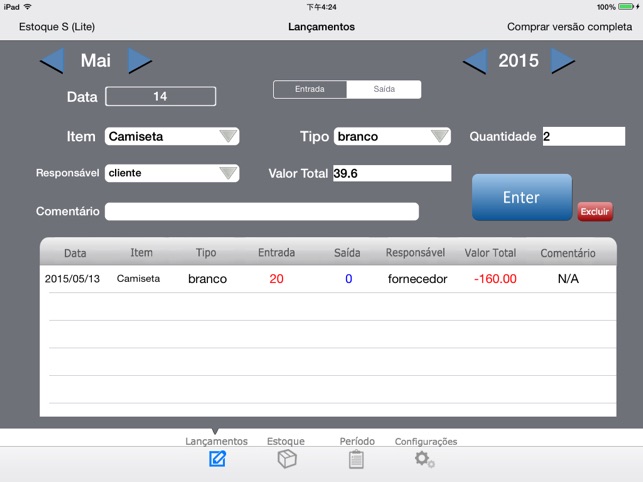Go back to the year before 2015

point(475,61)
